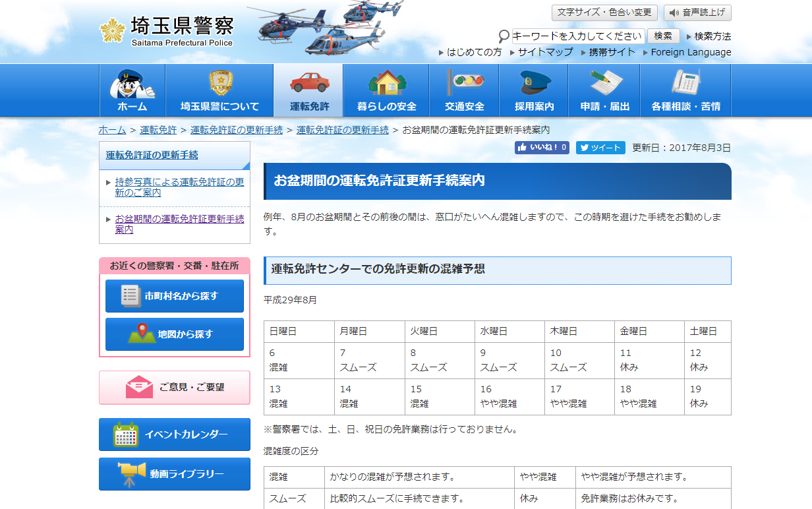This screenshot has width=812, height=509.
Task: Select the 採用案内 police cap icon
Action: point(533,82)
